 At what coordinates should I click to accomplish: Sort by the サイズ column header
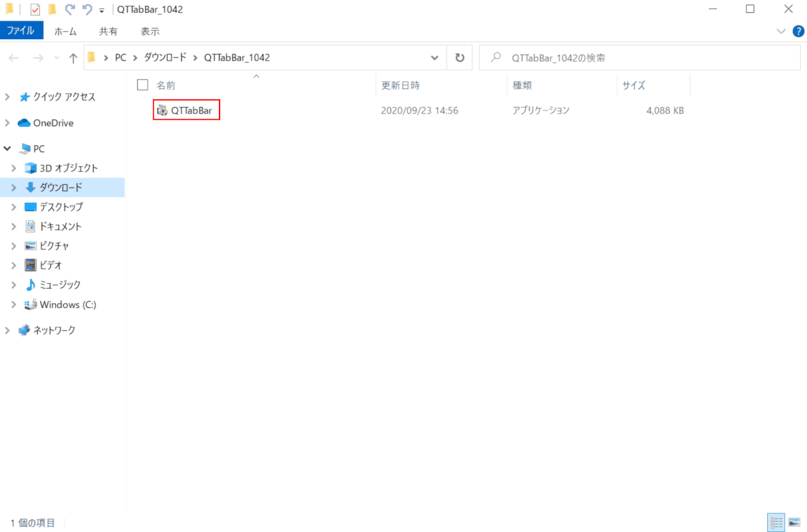pos(634,85)
